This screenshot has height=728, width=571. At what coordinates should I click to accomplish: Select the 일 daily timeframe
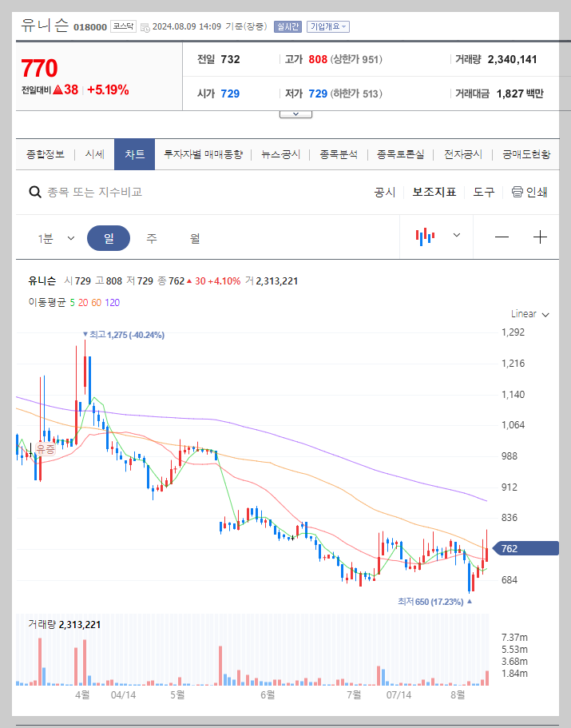tap(109, 237)
